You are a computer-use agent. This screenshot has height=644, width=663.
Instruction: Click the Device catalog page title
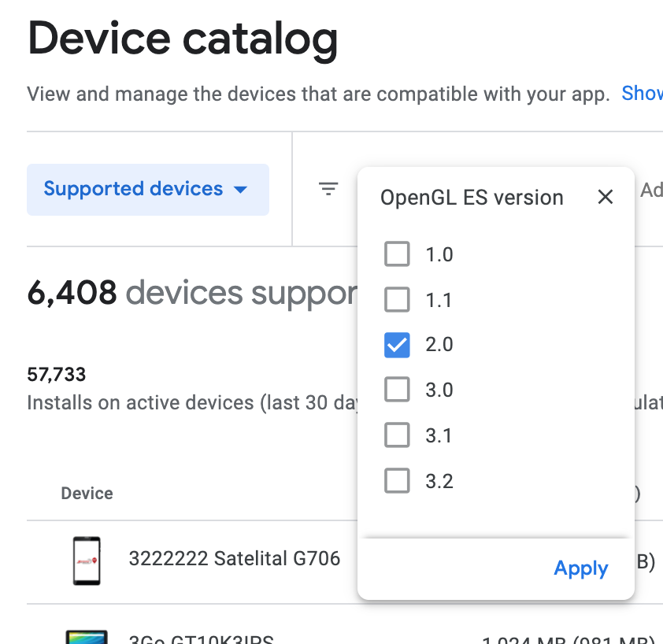click(183, 39)
